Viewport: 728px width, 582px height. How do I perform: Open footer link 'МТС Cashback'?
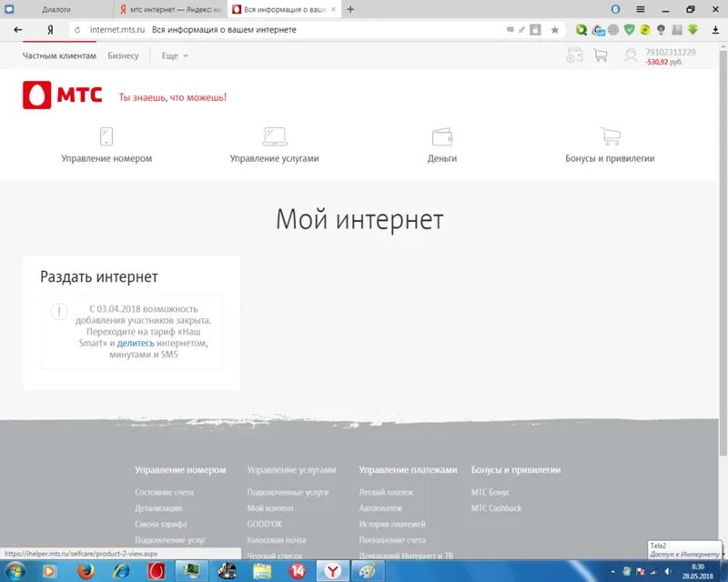coord(497,508)
